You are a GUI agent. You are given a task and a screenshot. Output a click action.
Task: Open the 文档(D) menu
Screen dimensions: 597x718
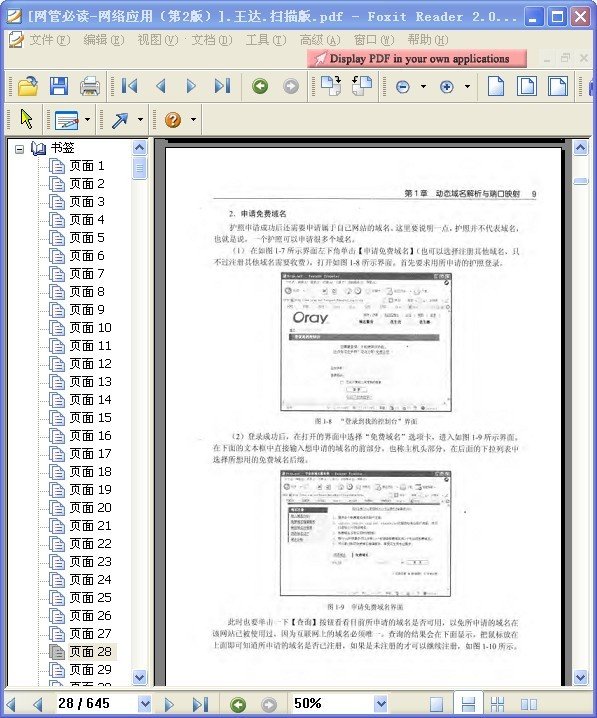tap(212, 40)
